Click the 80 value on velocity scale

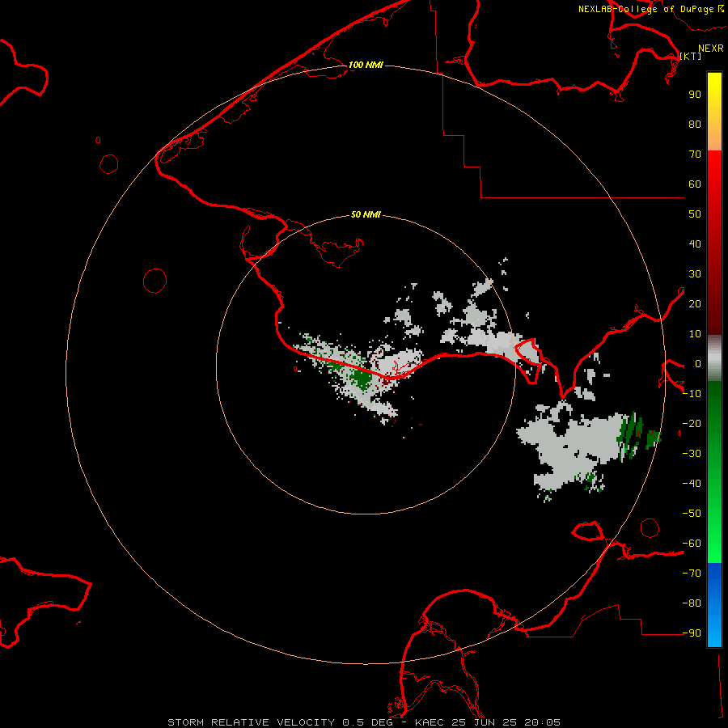pos(695,124)
